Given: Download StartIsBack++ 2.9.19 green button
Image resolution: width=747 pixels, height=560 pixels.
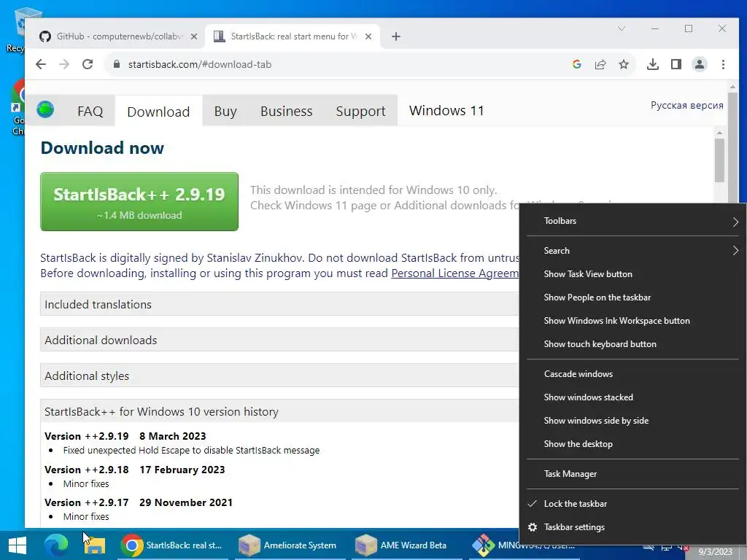Looking at the screenshot, I should click(x=139, y=202).
